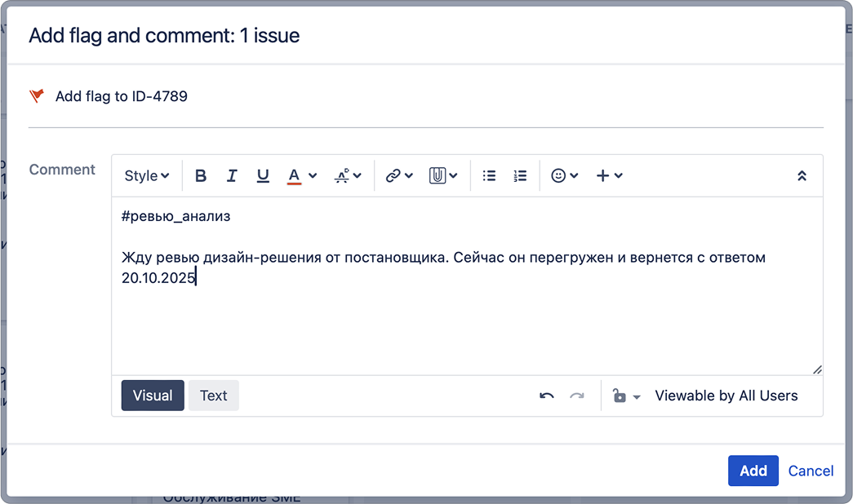Click the insert link icon
This screenshot has height=504, width=853.
pyautogui.click(x=393, y=175)
